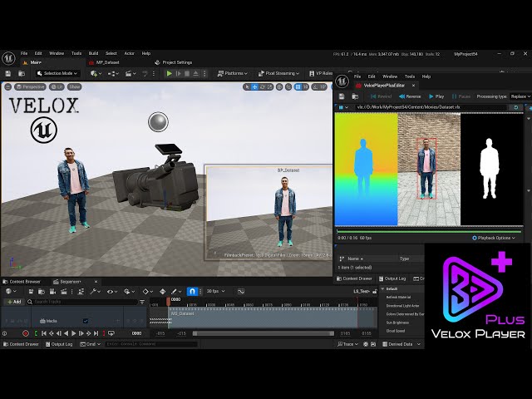Open the Selection Mode dropdown
Screen dimensions: 532x399
pos(57,73)
